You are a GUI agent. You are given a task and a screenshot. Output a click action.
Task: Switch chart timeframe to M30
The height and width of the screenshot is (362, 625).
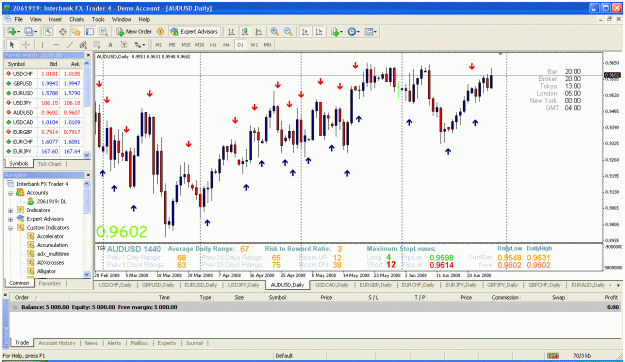[199, 45]
